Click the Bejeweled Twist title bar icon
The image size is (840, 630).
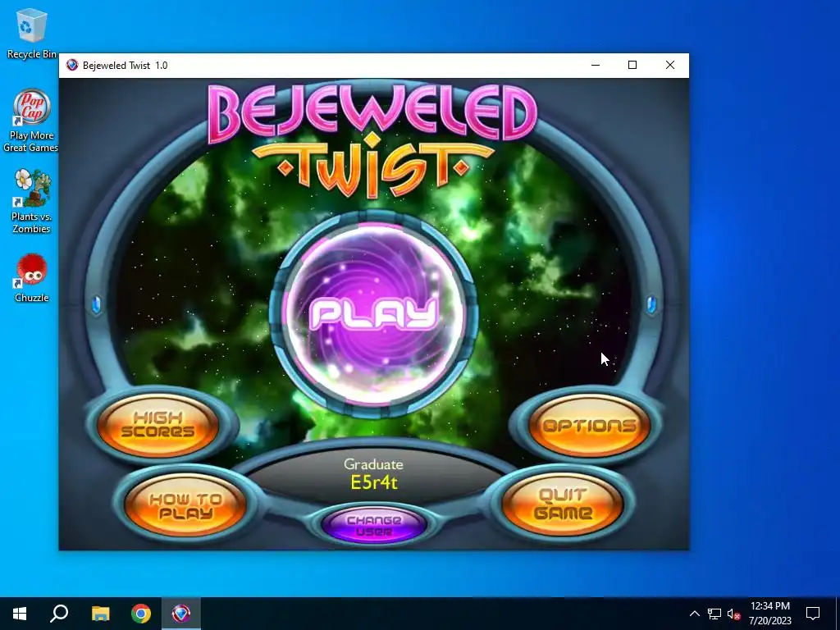[x=72, y=66]
